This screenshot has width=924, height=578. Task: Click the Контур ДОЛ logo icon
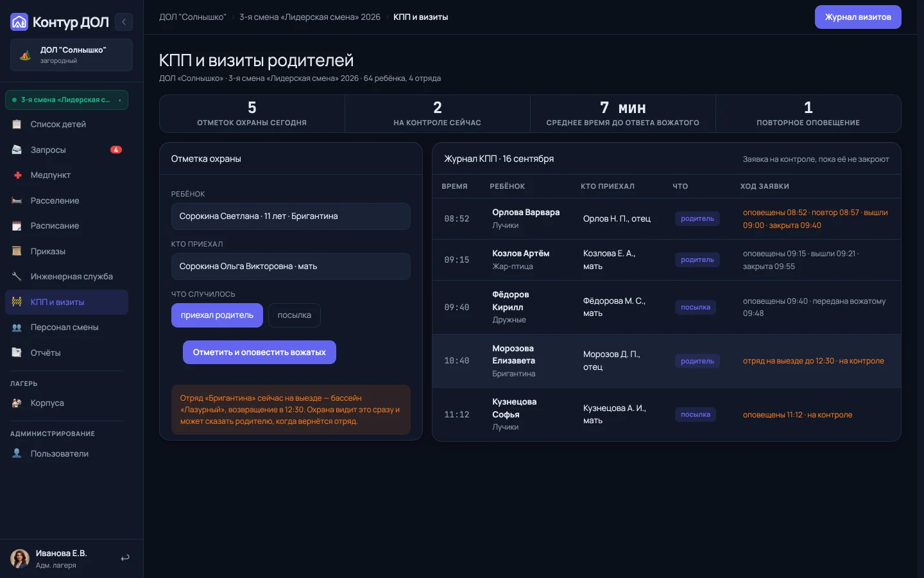point(19,22)
